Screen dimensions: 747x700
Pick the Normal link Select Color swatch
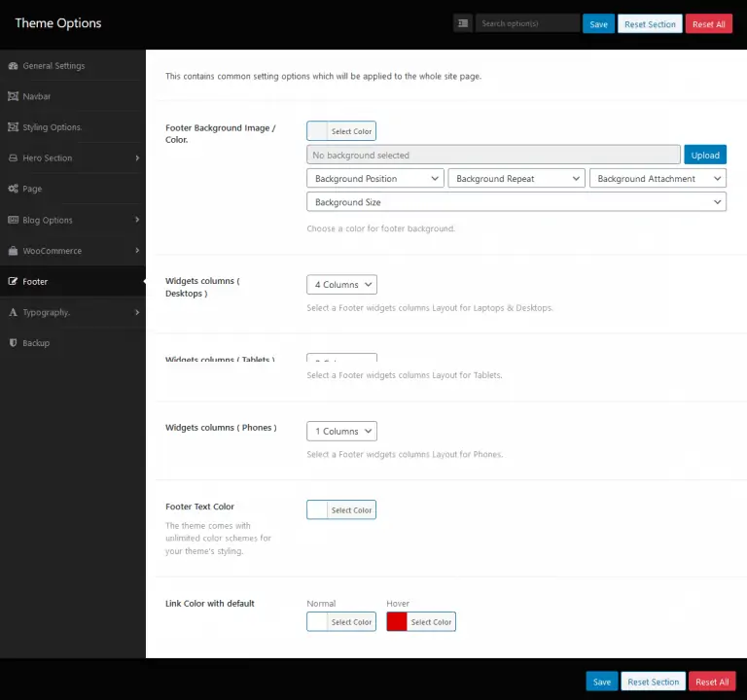[x=341, y=621]
